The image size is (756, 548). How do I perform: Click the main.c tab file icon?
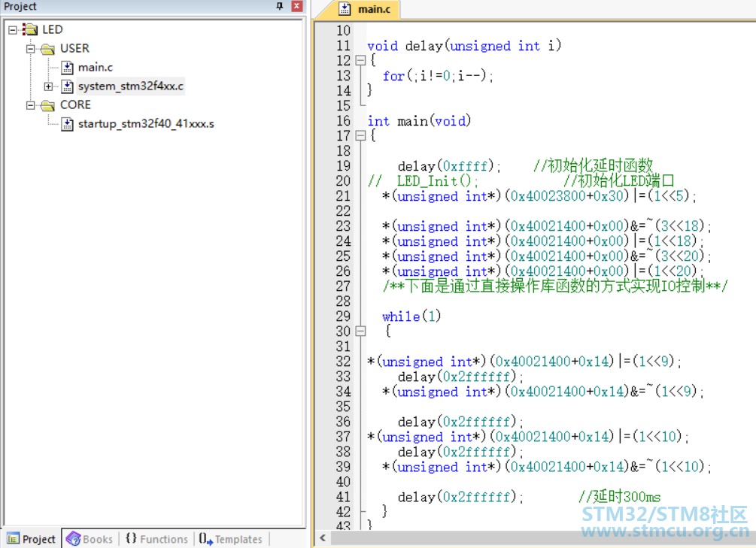(x=345, y=9)
